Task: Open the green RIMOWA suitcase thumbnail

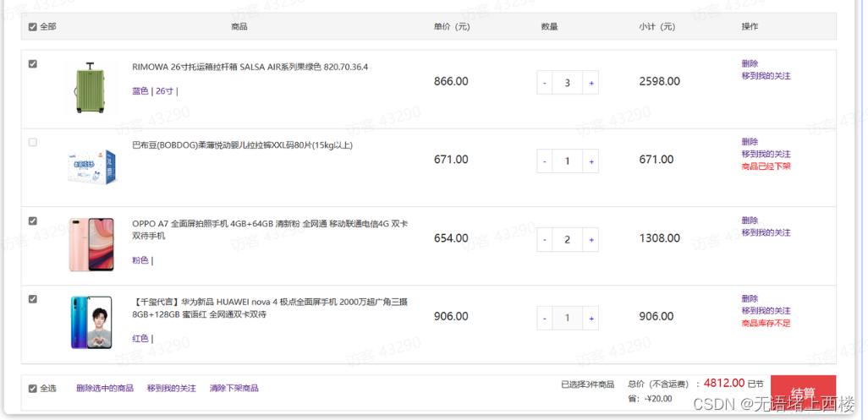Action: 90,87
